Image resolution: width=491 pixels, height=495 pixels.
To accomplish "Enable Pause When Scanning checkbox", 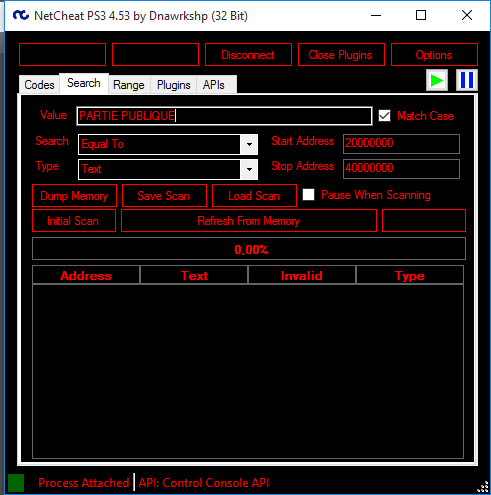I will (x=308, y=195).
